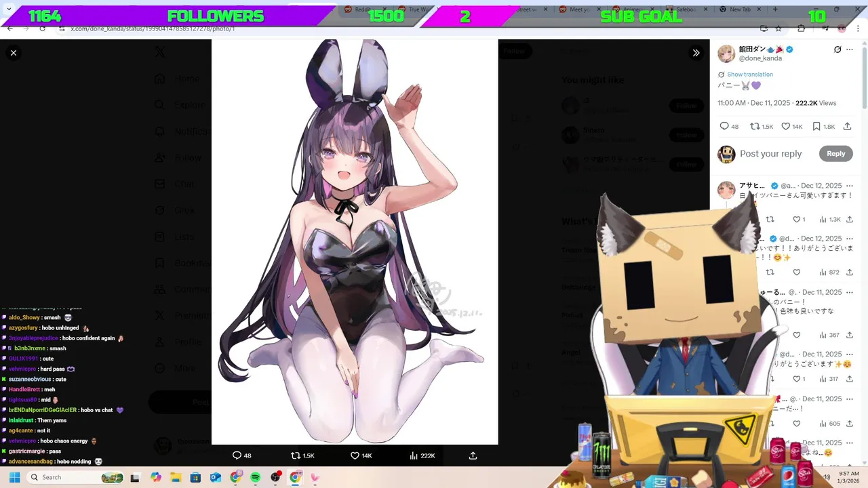The width and height of the screenshot is (868, 488).
Task: Switch to the Reddit browser tab
Action: point(362,9)
